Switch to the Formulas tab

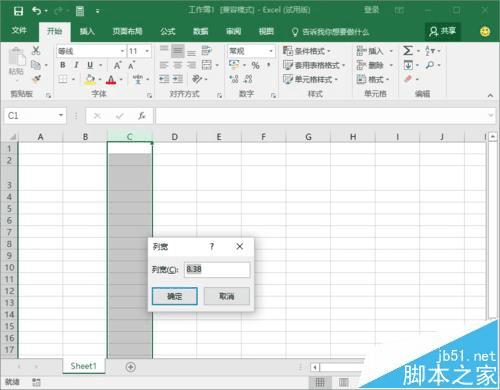tap(168, 31)
